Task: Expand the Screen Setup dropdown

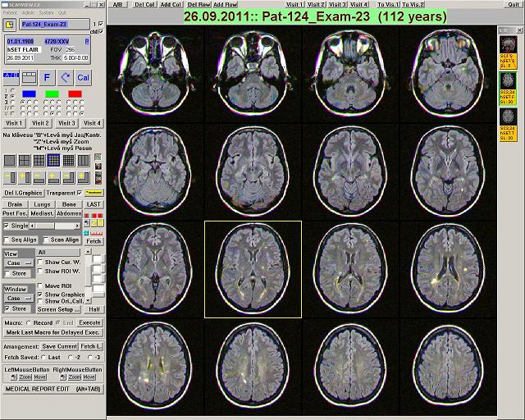Action: (59, 309)
